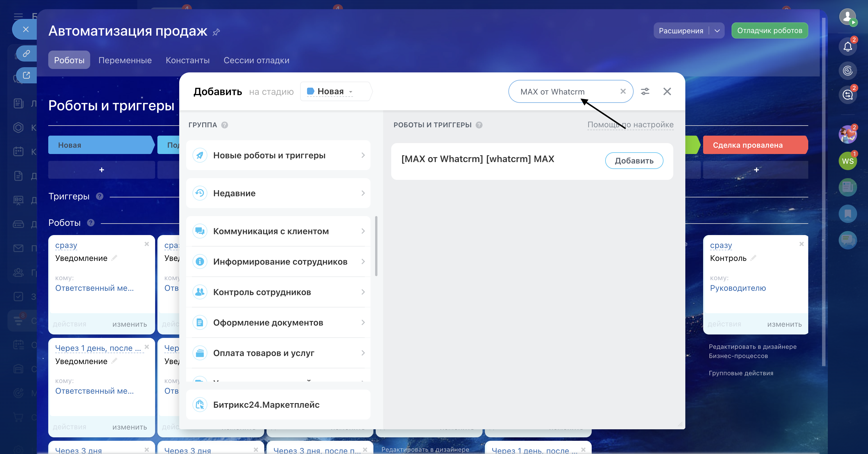Click the help icon next to ГРУППА
The image size is (868, 454).
point(224,125)
